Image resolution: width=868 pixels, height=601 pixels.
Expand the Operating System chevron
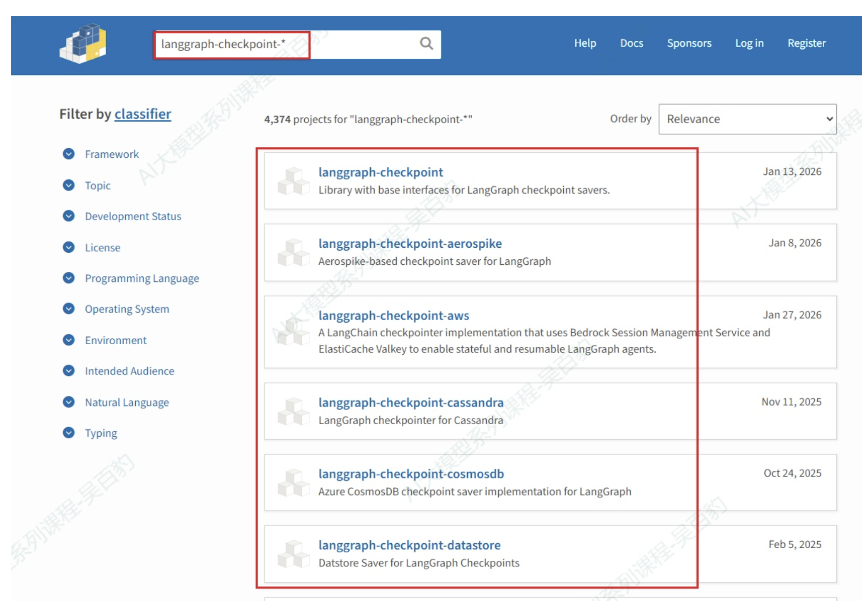pos(69,309)
